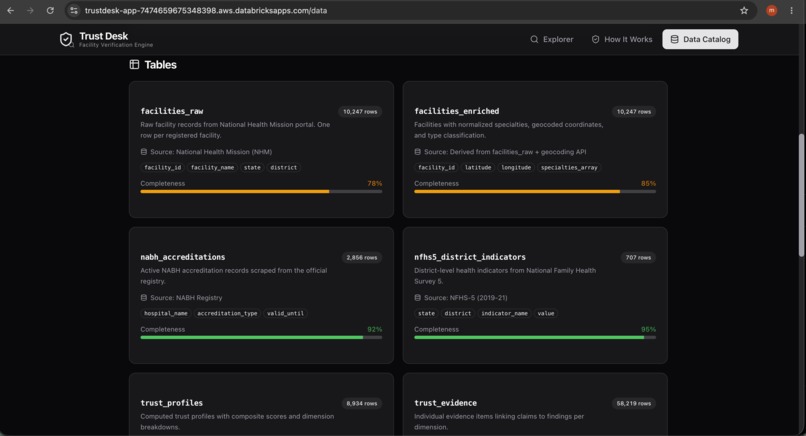Click the facilities_enriched completeness bar
The height and width of the screenshot is (436, 806).
(535, 192)
